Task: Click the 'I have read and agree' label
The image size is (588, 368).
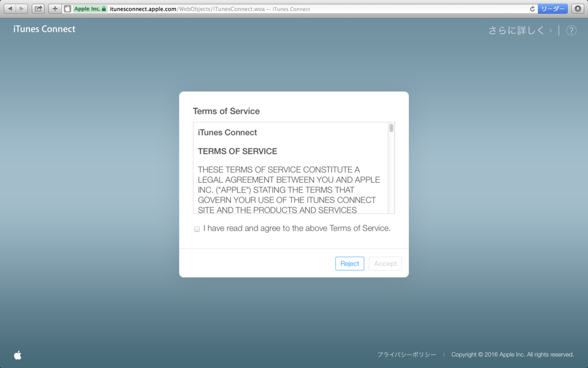Action: [297, 228]
